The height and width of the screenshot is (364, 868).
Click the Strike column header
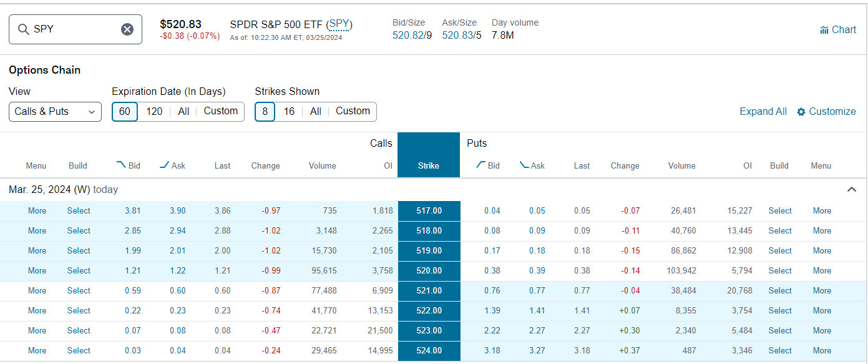pyautogui.click(x=429, y=165)
